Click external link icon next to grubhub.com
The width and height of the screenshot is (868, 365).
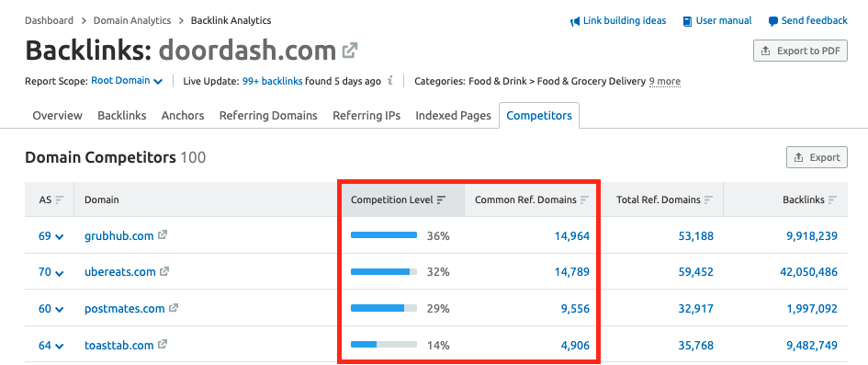(163, 235)
